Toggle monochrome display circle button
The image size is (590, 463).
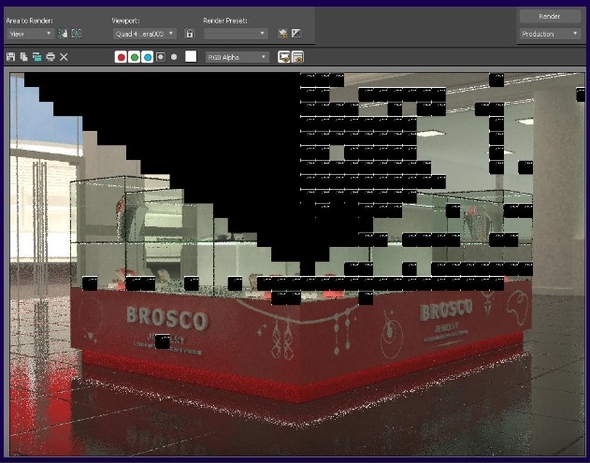[174, 57]
